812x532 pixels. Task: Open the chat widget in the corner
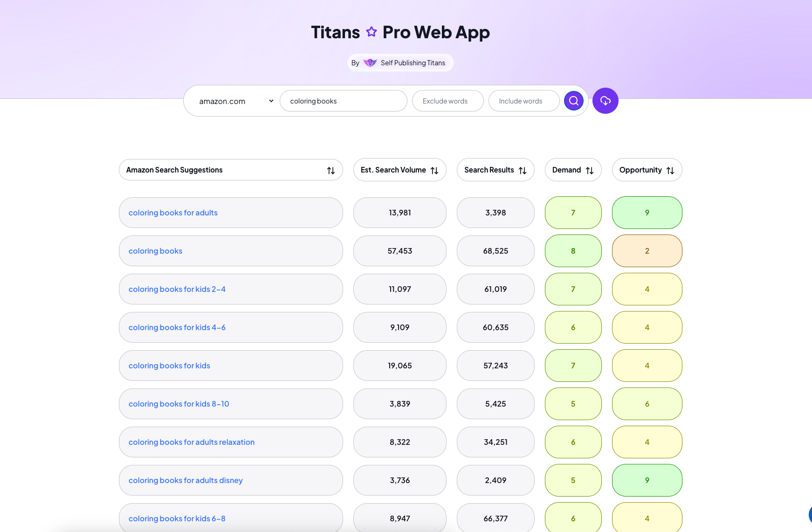[808, 515]
